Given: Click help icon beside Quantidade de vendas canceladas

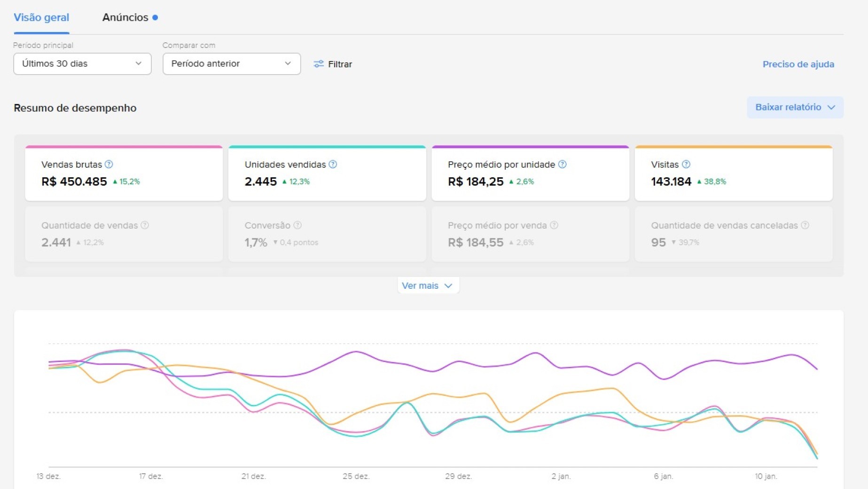Looking at the screenshot, I should tap(805, 225).
